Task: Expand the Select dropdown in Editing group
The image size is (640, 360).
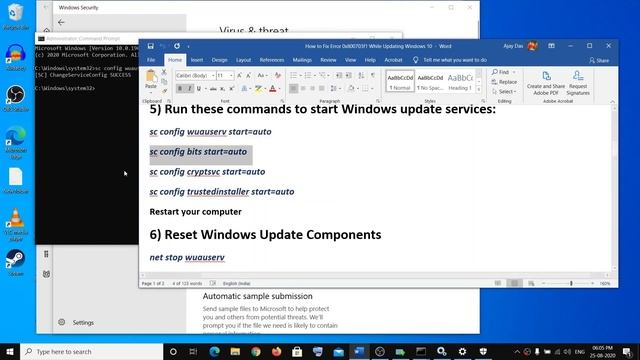Action: (x=504, y=92)
